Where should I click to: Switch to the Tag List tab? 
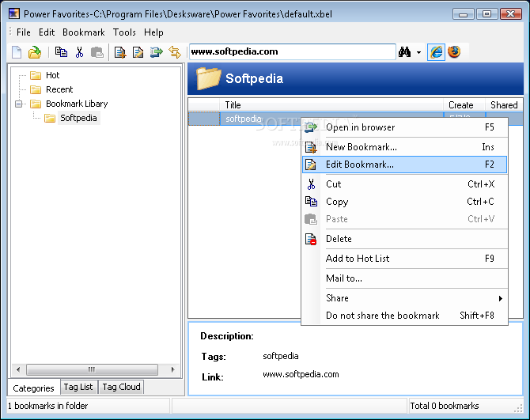78,387
